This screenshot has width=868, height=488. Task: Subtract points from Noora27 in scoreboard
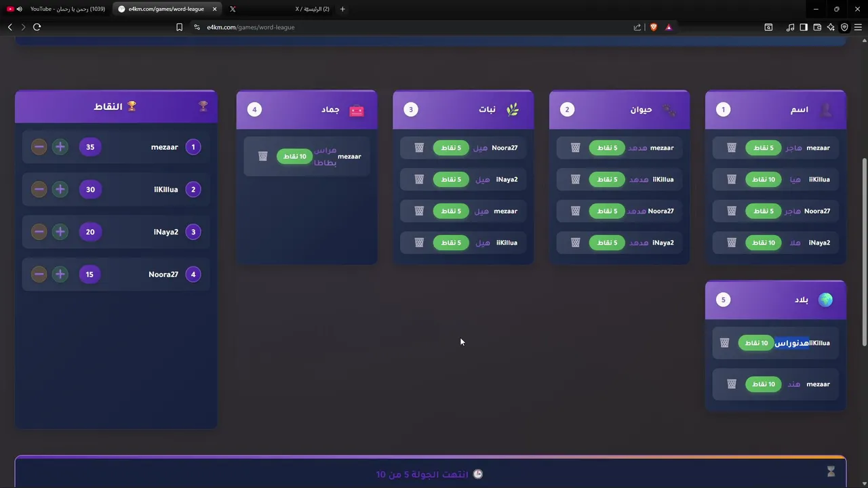point(39,274)
